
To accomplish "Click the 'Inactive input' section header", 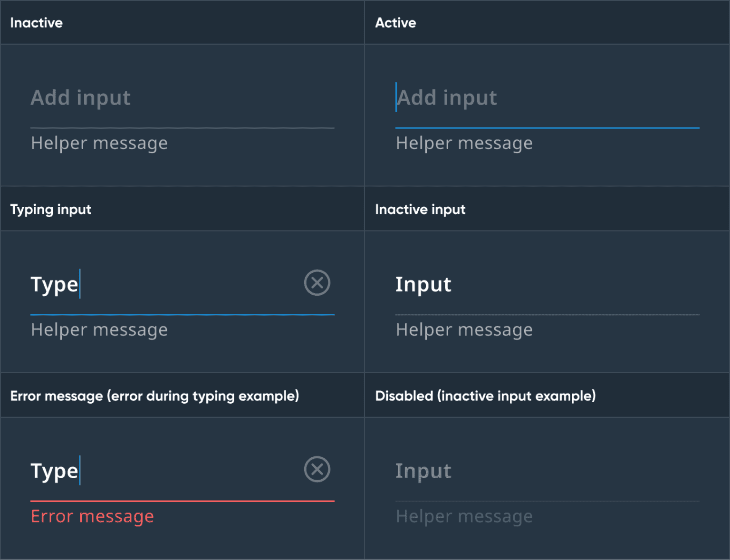I will pyautogui.click(x=420, y=210).
